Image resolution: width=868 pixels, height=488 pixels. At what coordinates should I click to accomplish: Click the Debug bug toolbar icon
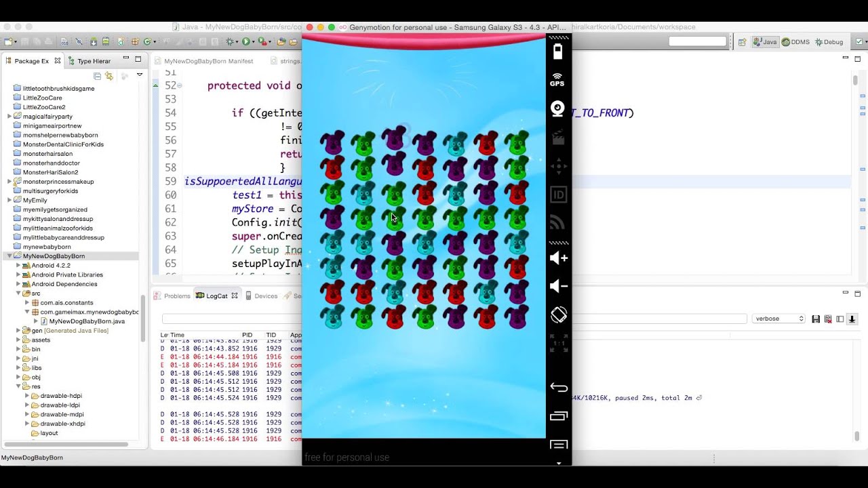pyautogui.click(x=231, y=42)
